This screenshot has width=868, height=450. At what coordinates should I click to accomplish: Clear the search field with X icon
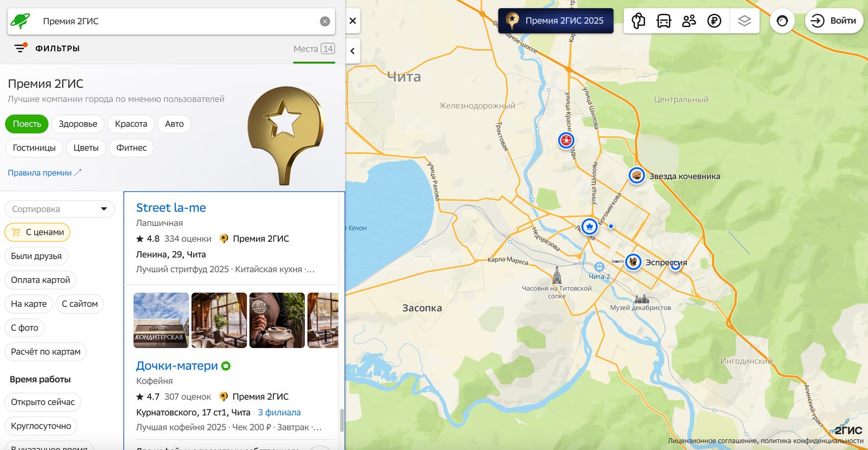325,22
